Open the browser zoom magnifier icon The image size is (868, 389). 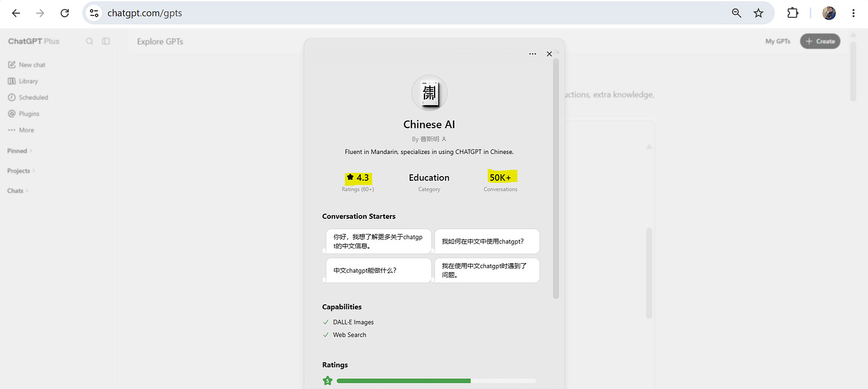point(736,13)
